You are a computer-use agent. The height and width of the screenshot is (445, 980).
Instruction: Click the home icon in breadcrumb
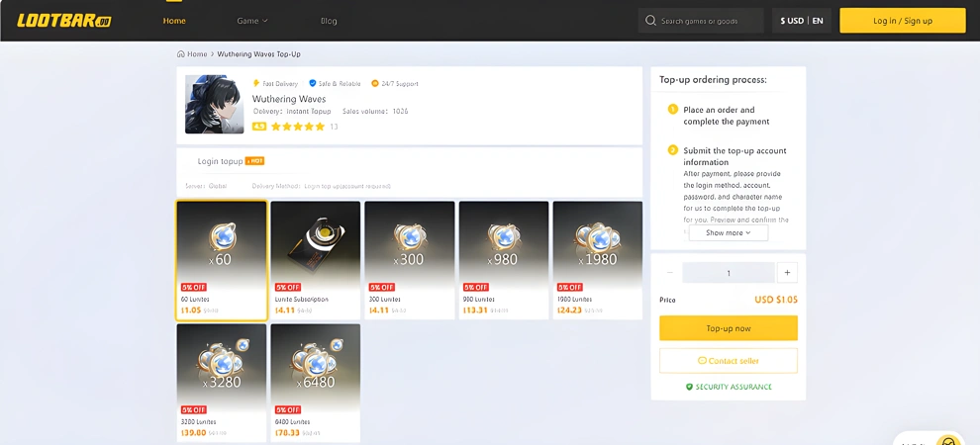click(x=180, y=54)
